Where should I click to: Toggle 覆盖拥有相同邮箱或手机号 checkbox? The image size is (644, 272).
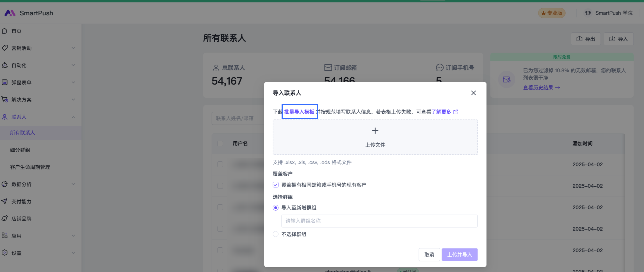coord(275,185)
